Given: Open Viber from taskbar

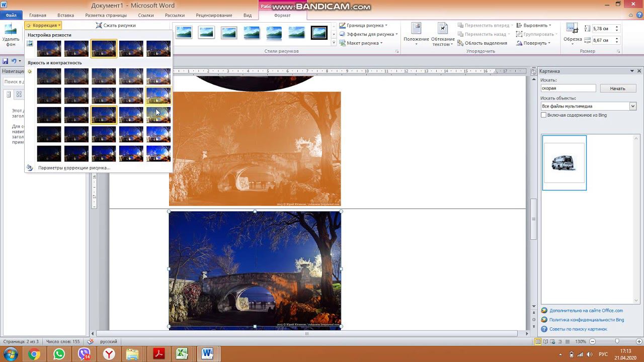Looking at the screenshot, I should click(84, 354).
